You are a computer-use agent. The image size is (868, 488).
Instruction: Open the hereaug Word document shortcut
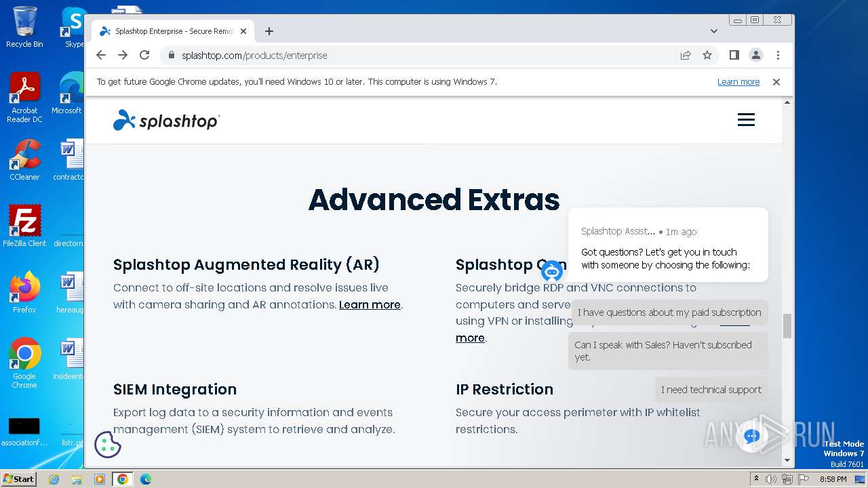(x=68, y=293)
